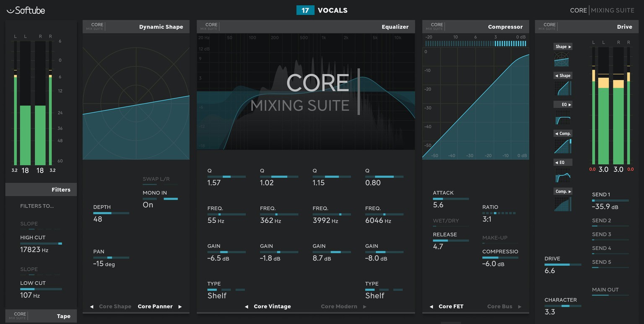Click the -6.0 dB compression value
Screen dimensions: 644x324
(x=493, y=264)
